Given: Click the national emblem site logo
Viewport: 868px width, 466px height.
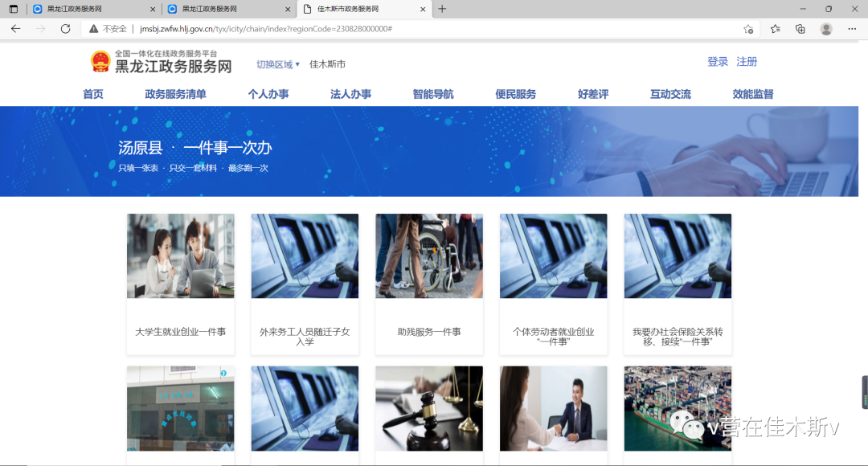Looking at the screenshot, I should coord(100,62).
